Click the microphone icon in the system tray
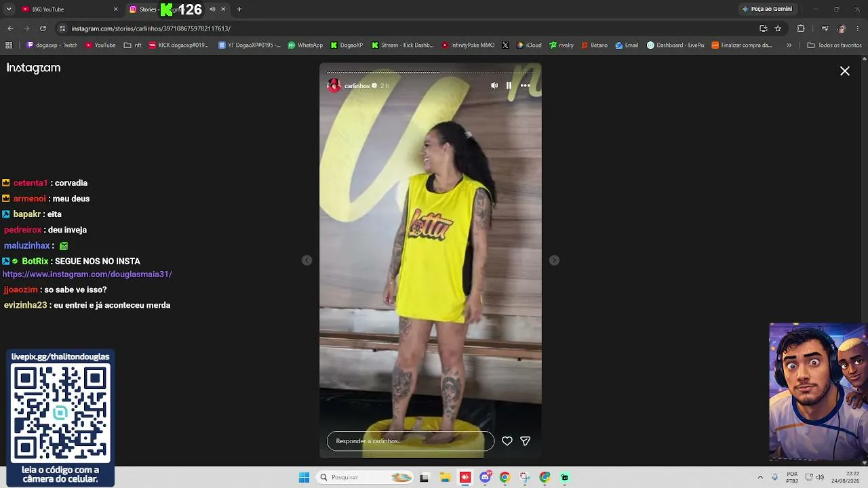Image resolution: width=868 pixels, height=488 pixels. (x=774, y=477)
